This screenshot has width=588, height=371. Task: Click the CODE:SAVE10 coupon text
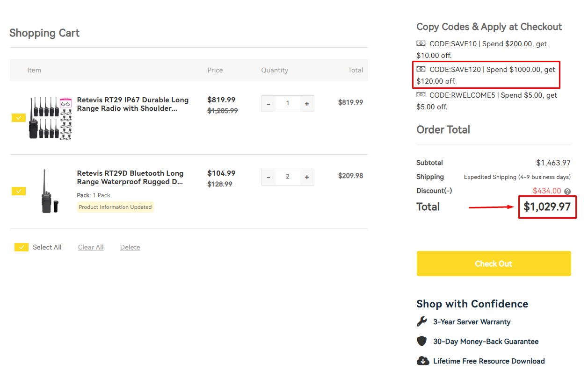click(x=482, y=50)
